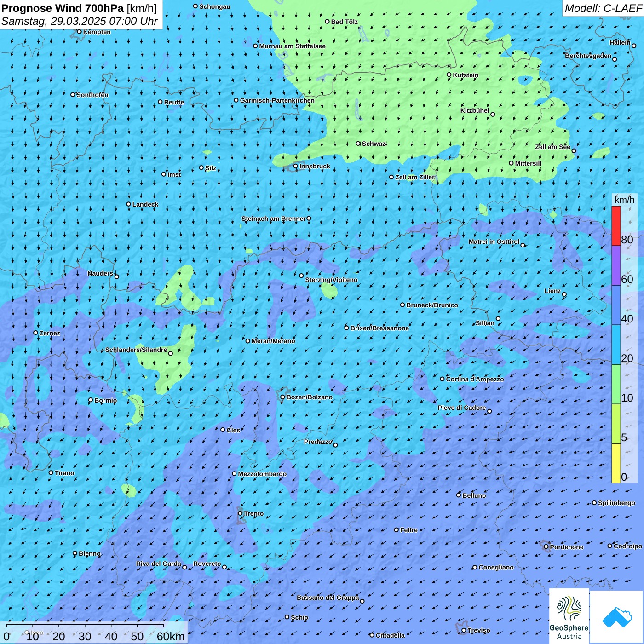Click the 'Pieve di Cadore' label

point(462,408)
